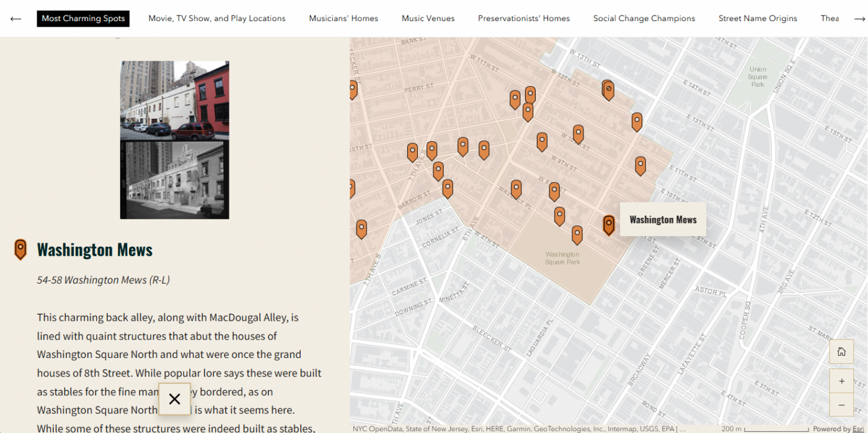Select the Music Venues tab
Image resolution: width=868 pixels, height=433 pixels.
click(428, 19)
